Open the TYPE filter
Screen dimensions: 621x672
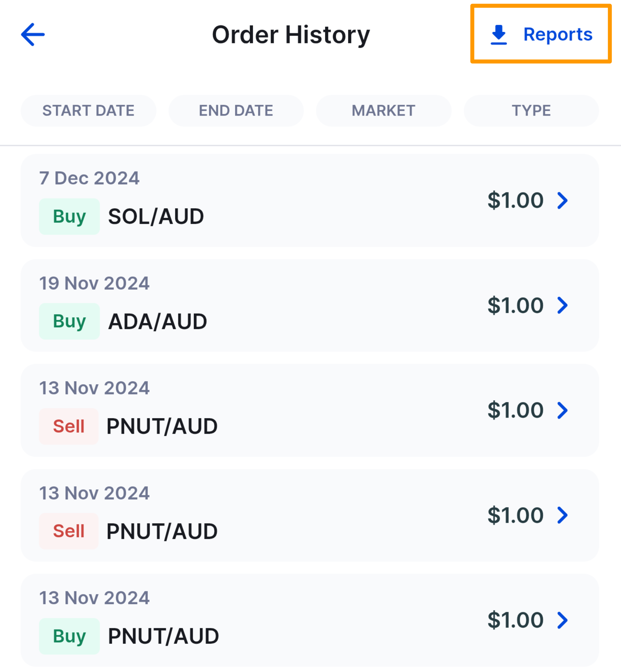pos(531,111)
